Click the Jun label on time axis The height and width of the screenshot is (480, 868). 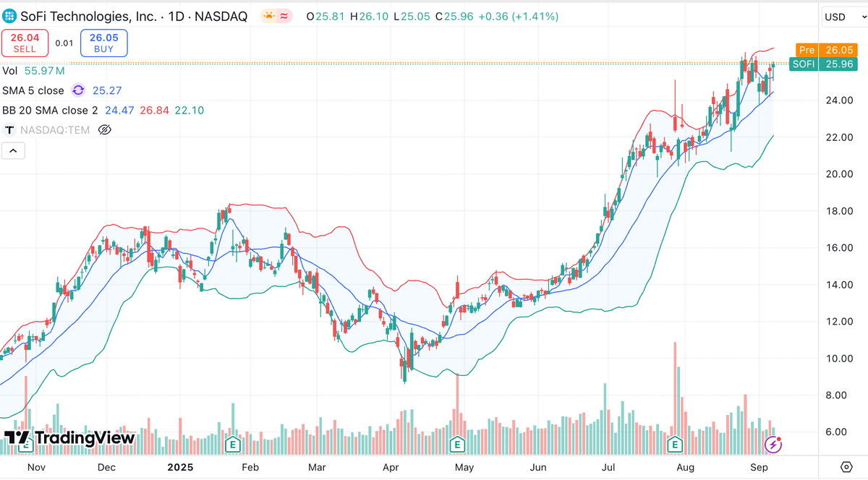[x=538, y=468]
